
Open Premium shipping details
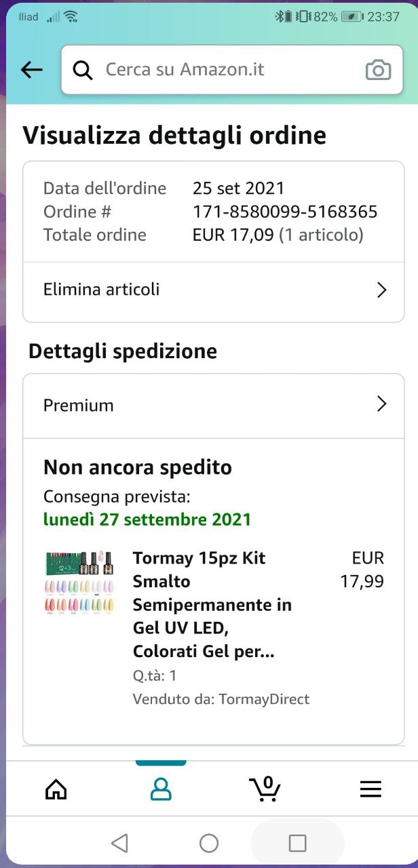point(79,406)
